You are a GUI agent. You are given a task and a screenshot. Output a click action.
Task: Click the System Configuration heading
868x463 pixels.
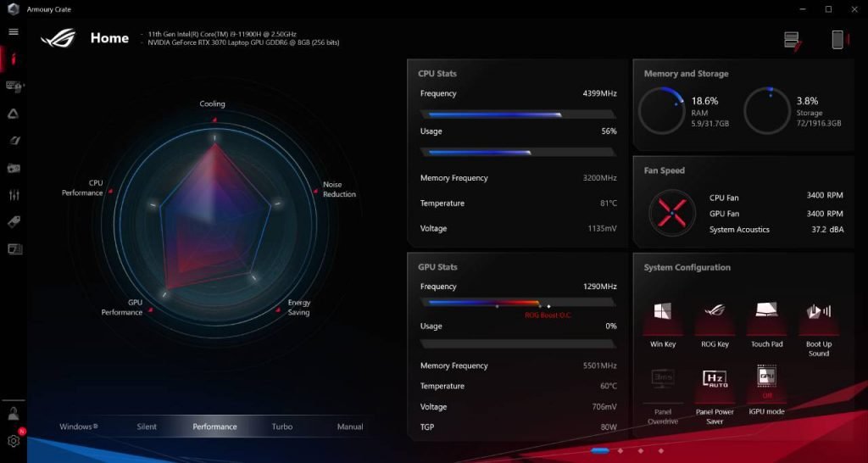point(687,267)
